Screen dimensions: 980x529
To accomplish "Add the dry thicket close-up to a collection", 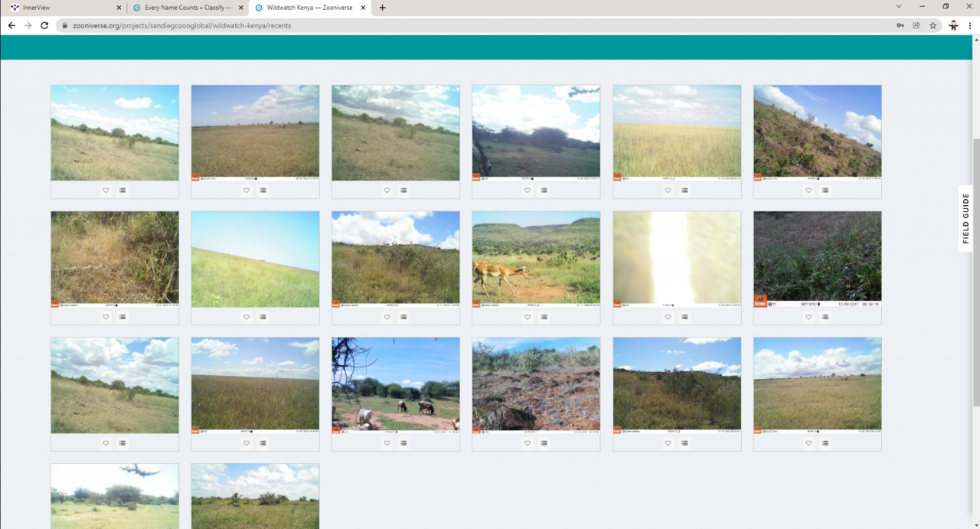I will pos(122,317).
